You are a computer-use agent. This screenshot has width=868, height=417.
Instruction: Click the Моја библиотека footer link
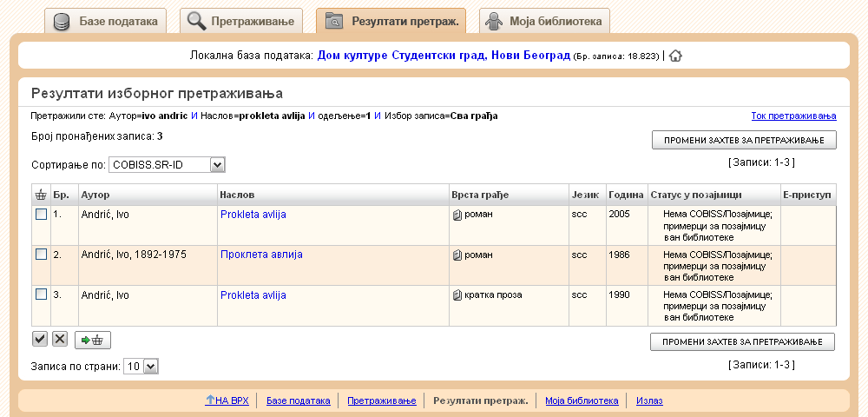(582, 400)
